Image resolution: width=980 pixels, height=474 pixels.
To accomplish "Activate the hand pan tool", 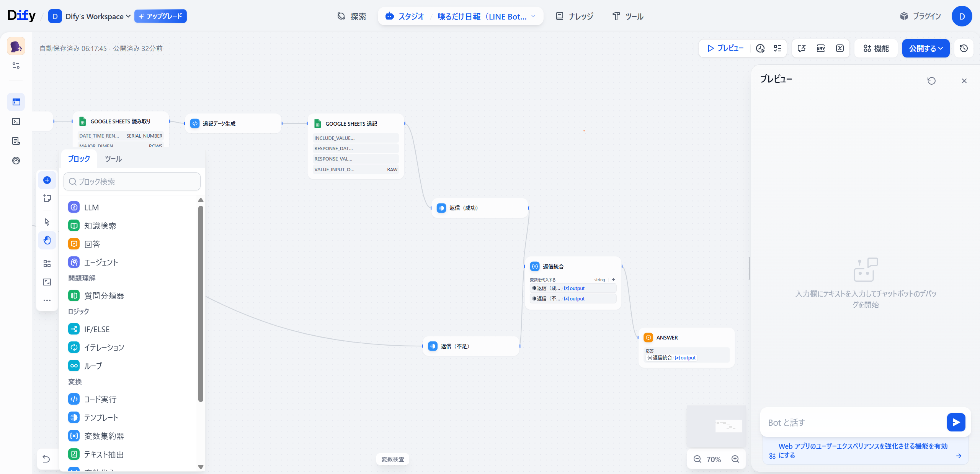I will click(x=47, y=240).
